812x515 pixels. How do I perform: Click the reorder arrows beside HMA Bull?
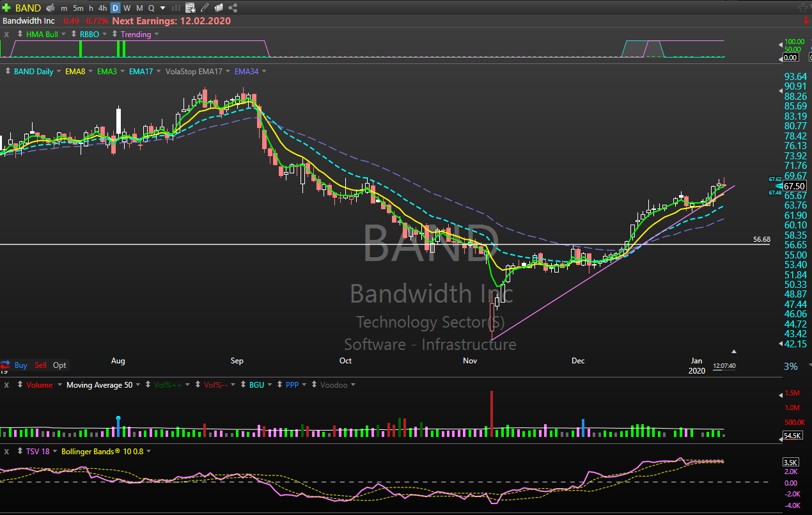tap(20, 35)
